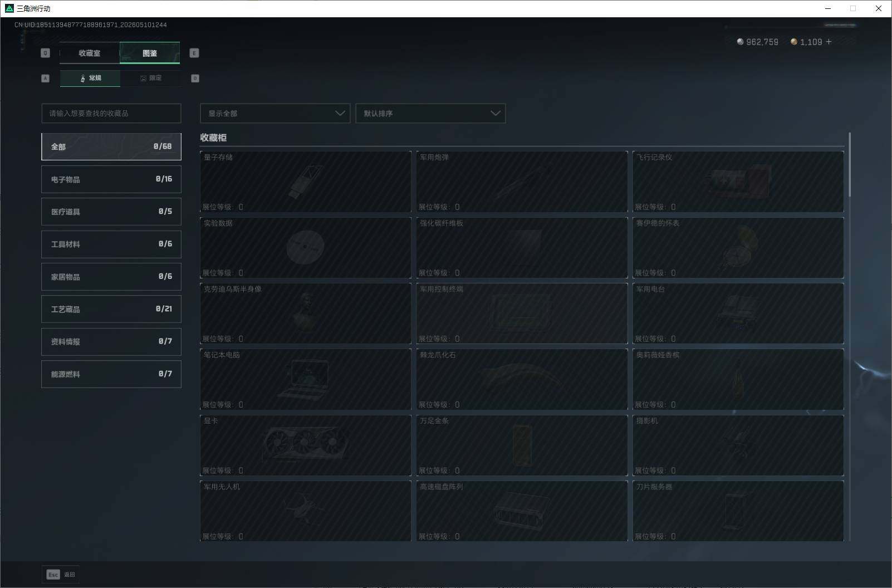892x588 pixels.
Task: Click the 收藏柜 section heading
Action: coord(213,138)
